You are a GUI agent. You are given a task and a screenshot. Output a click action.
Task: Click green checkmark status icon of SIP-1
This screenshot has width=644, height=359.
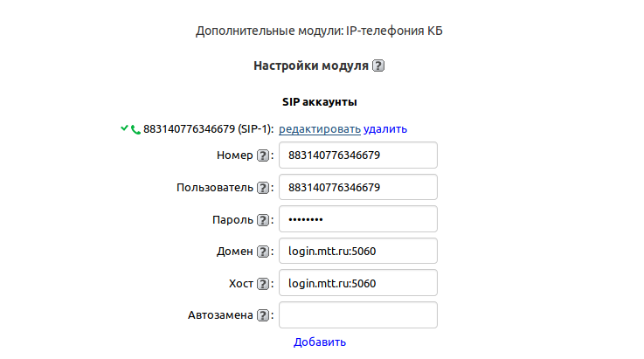click(x=125, y=129)
